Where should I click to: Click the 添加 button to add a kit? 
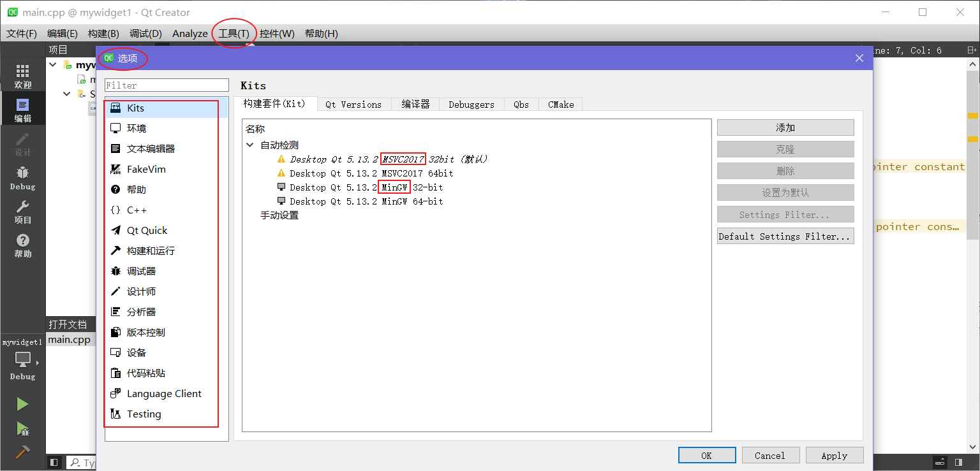coord(785,127)
